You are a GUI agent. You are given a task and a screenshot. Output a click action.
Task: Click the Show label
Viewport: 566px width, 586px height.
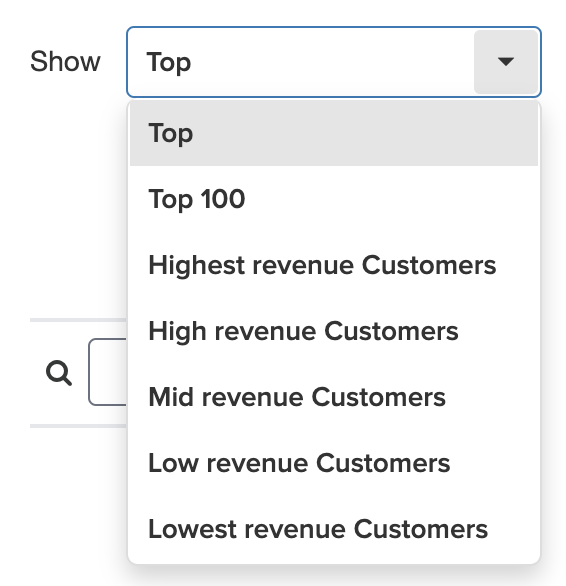pyautogui.click(x=65, y=62)
